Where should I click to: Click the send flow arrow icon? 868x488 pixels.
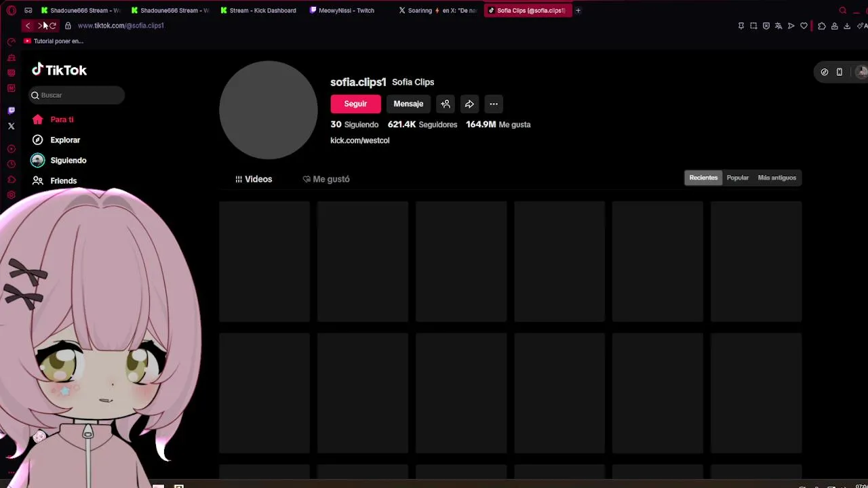[791, 26]
